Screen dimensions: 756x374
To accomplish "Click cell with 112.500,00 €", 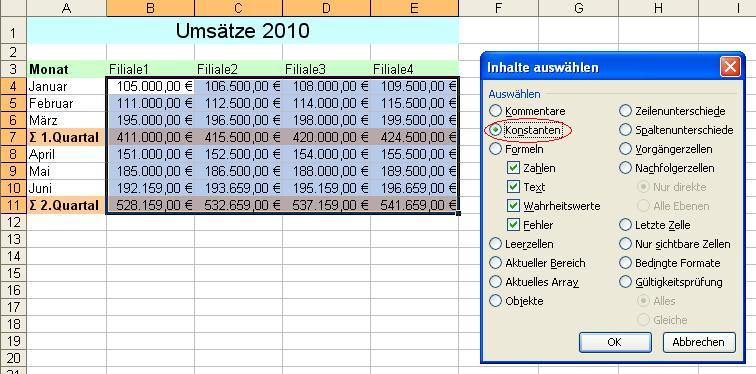I will [239, 104].
